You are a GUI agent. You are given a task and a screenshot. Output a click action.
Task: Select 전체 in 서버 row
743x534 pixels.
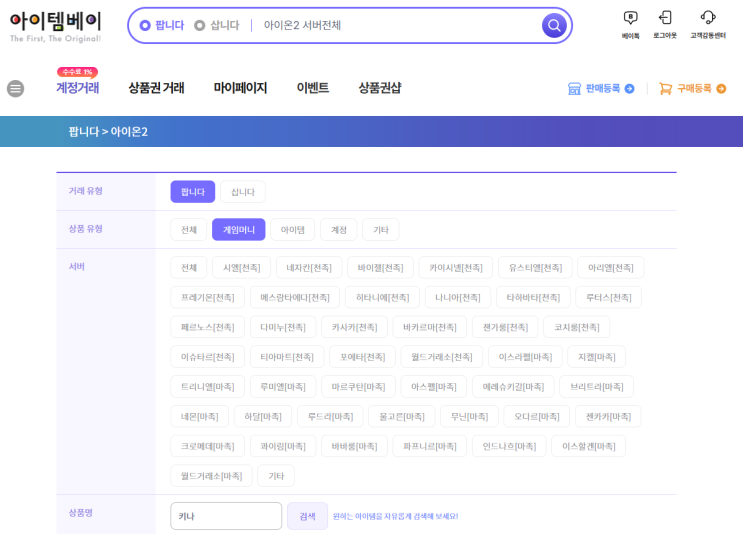coord(189,268)
